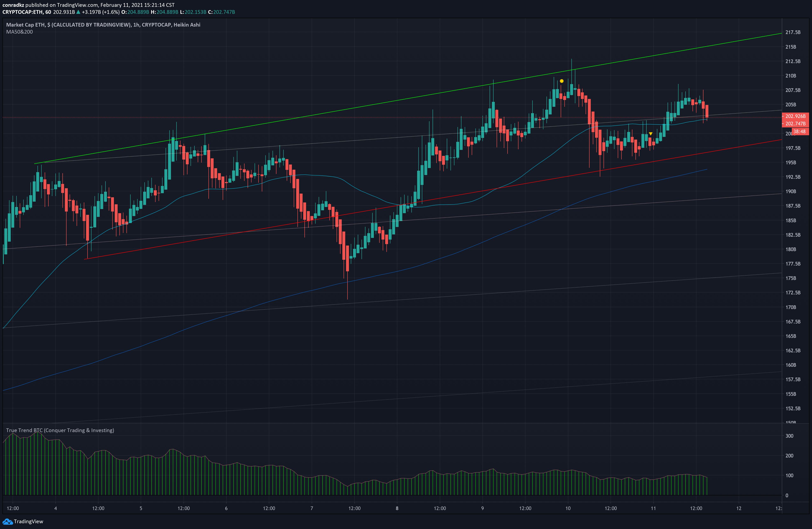Click the 202.926B red price label
This screenshot has height=529, width=812.
(795, 116)
